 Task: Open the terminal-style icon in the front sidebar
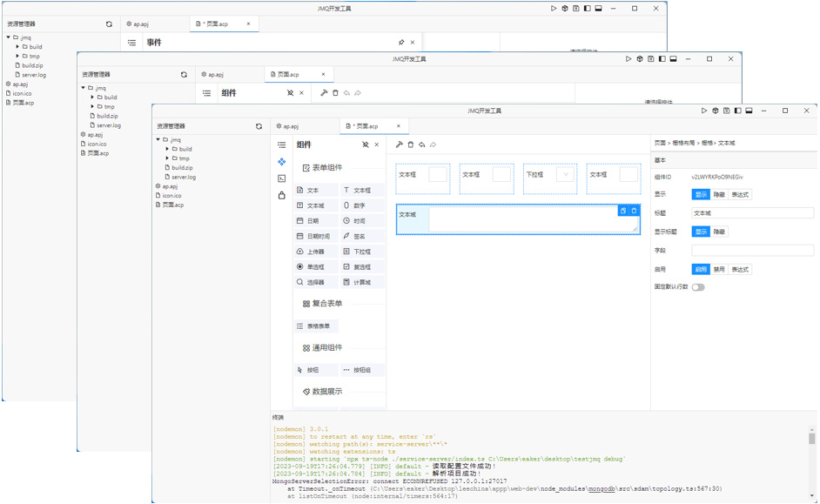coord(282,178)
